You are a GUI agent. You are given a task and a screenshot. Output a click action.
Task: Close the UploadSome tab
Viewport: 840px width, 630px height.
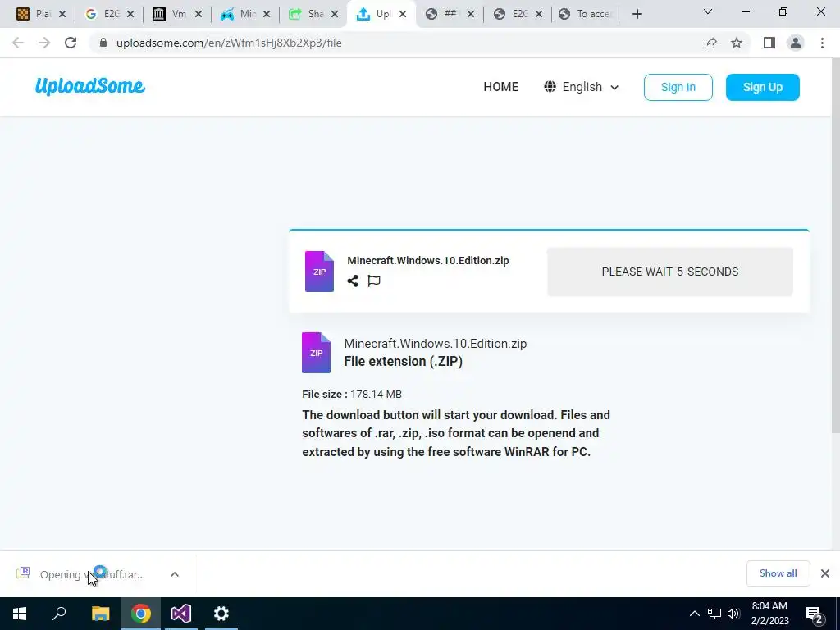pyautogui.click(x=403, y=14)
